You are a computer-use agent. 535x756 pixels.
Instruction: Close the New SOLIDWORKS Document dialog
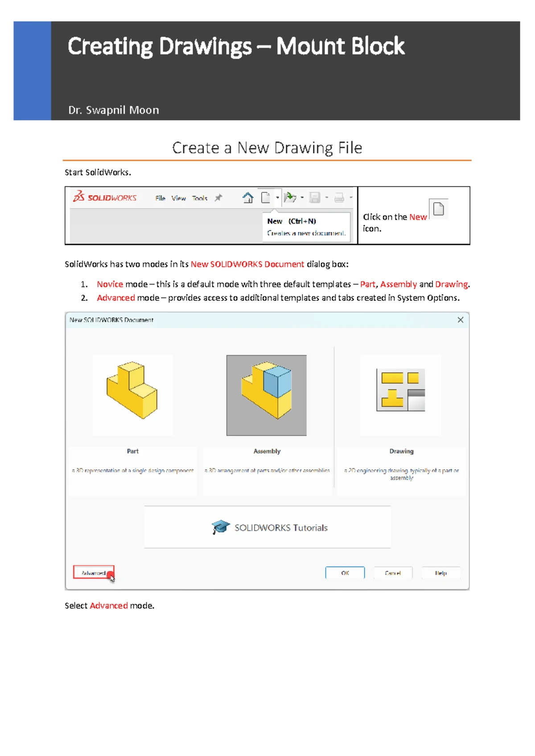(x=461, y=320)
